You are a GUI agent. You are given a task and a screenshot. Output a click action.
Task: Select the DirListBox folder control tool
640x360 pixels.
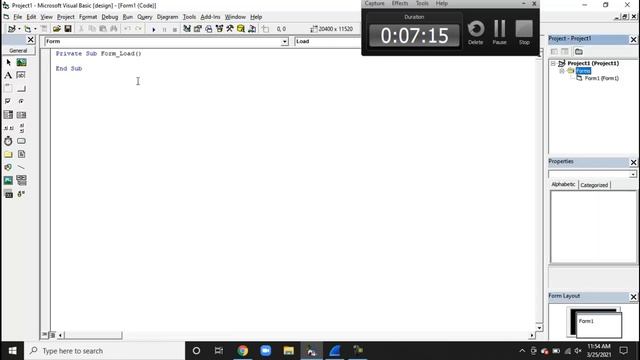[8, 154]
